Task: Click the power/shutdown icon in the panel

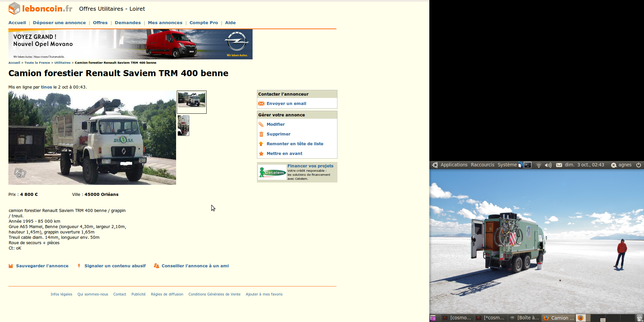Action: click(x=639, y=165)
